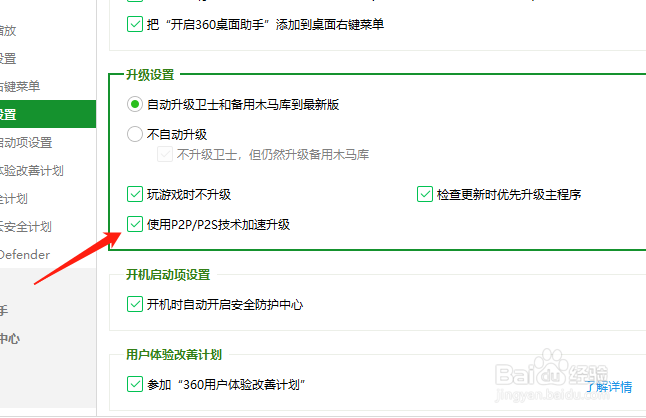
Task: Uncheck the 添加到桌面右键菜单 option for 360桌面助手
Action: pyautogui.click(x=135, y=24)
